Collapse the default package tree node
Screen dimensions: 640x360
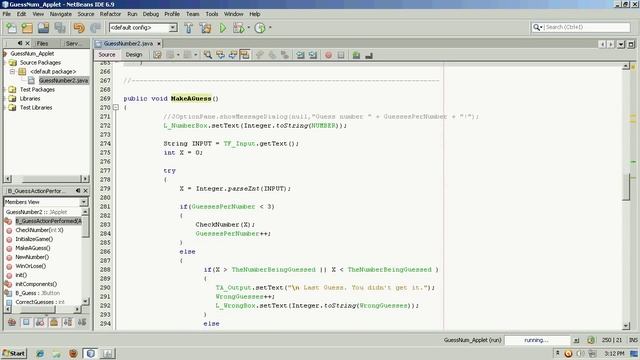[x=12, y=71]
